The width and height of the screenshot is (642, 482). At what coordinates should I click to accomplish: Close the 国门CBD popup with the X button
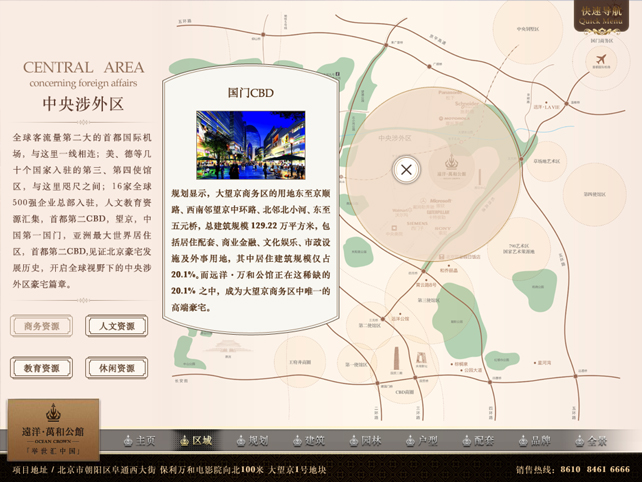pyautogui.click(x=406, y=169)
